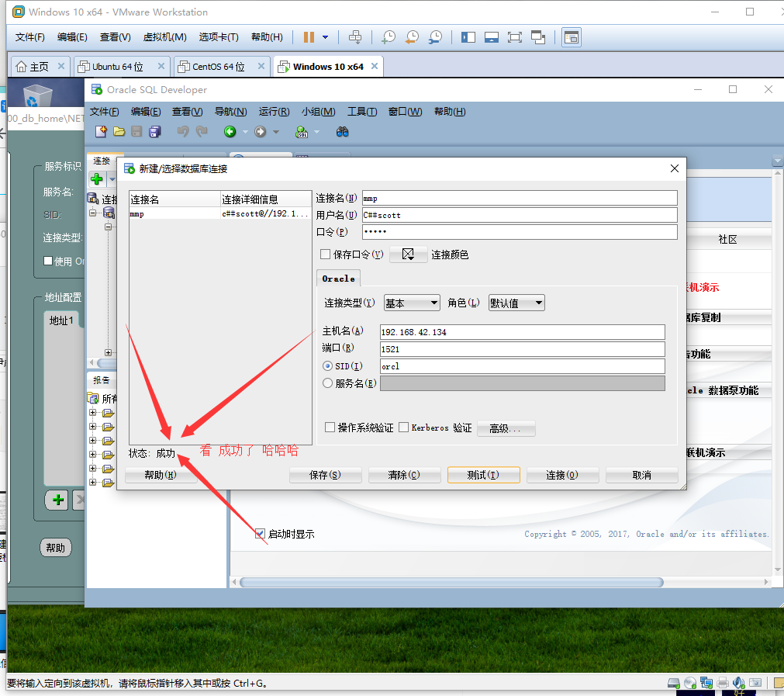
Task: Open the VMware power options dropdown arrow
Action: click(x=326, y=37)
